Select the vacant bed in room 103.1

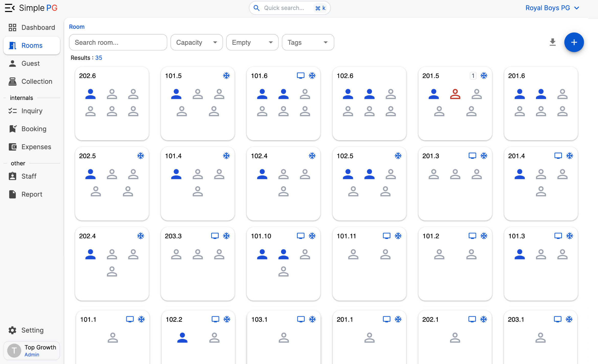(283, 338)
